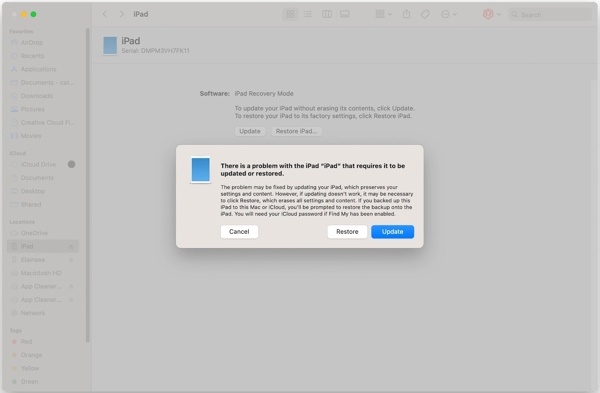
Task: Select Documents - cat... in Favorites
Action: click(x=43, y=83)
